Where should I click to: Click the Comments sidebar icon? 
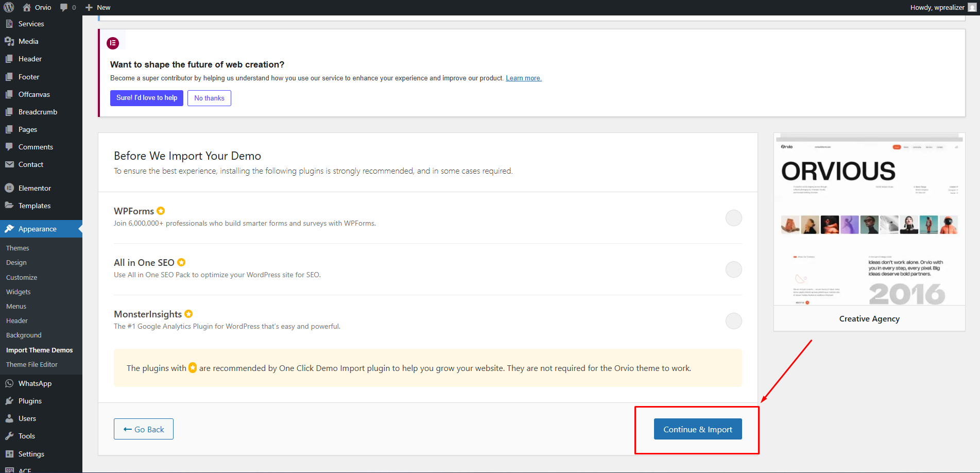point(9,147)
